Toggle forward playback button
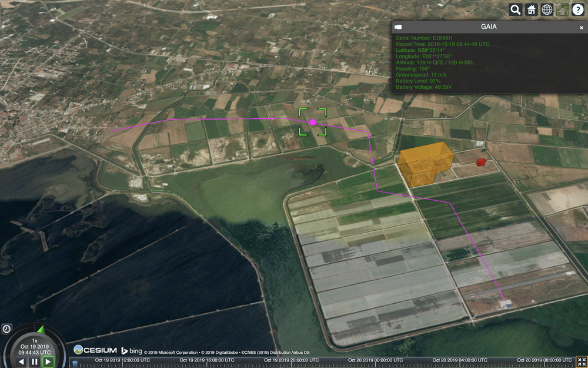The height and width of the screenshot is (368, 588). pyautogui.click(x=48, y=362)
